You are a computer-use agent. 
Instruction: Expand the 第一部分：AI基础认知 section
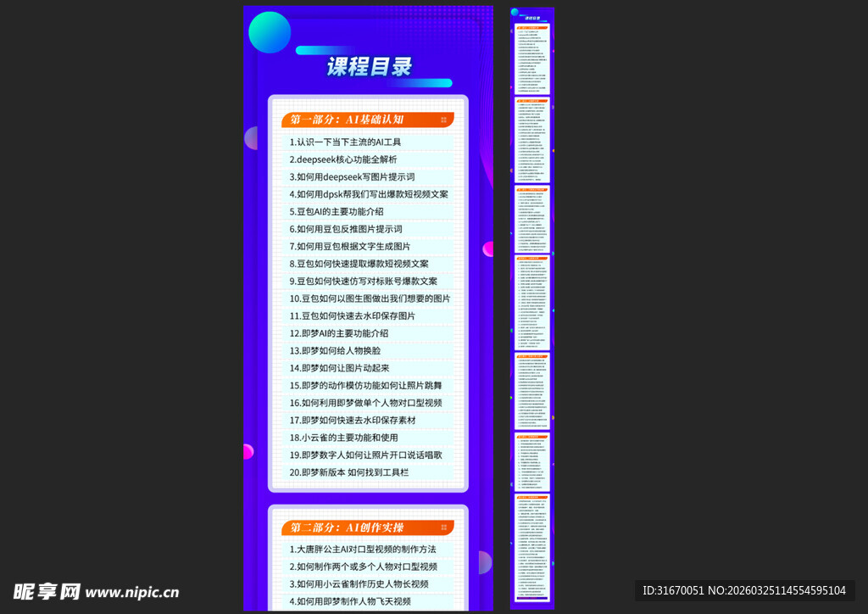click(364, 120)
